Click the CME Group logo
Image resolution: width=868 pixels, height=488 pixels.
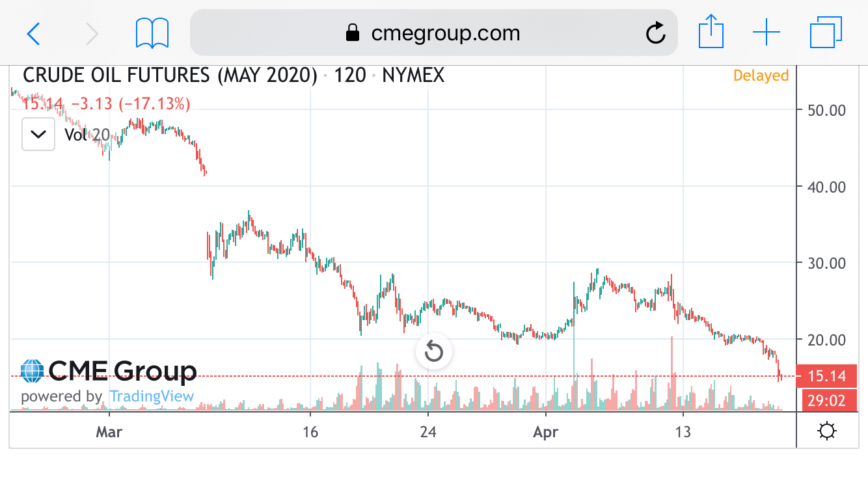pyautogui.click(x=109, y=372)
